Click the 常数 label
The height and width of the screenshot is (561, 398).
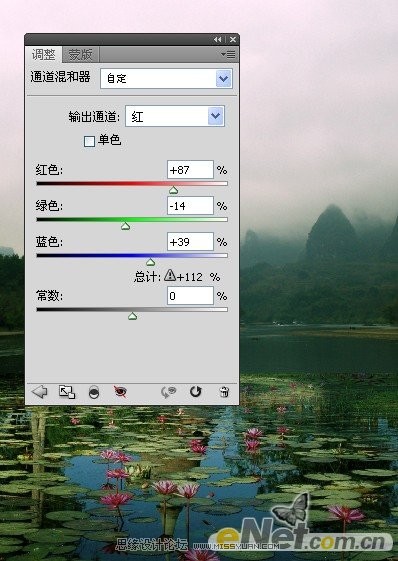point(49,296)
